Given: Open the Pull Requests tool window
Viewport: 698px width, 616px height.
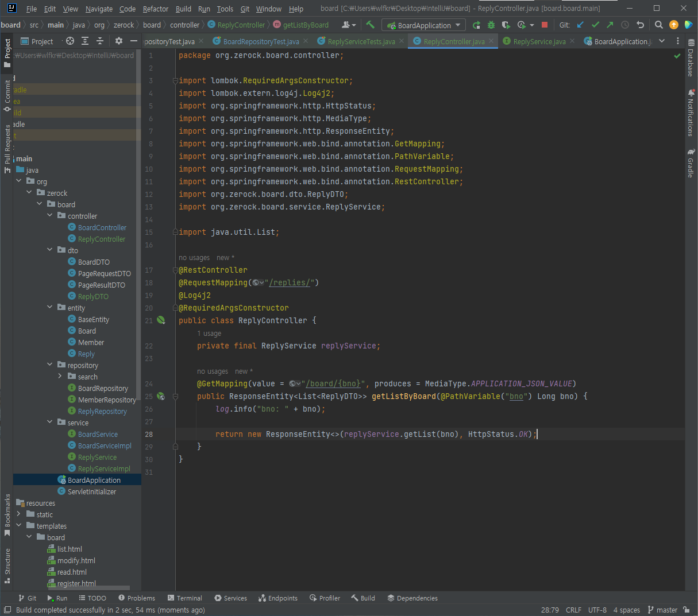Looking at the screenshot, I should (7, 149).
